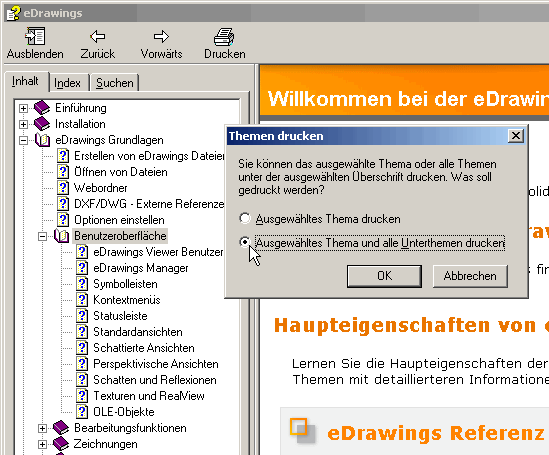The height and width of the screenshot is (455, 549).
Task: Expand the Einführung tree node
Action: click(23, 108)
